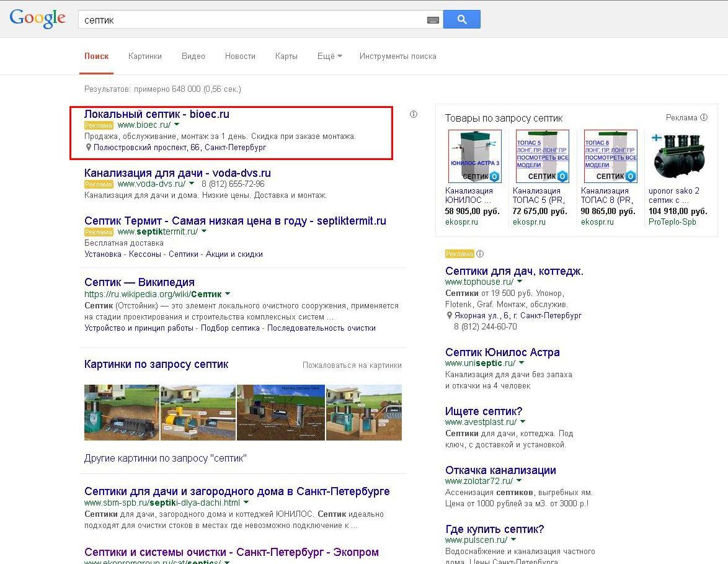
Task: Open fourth septic image thumbnail
Action: coord(364,413)
